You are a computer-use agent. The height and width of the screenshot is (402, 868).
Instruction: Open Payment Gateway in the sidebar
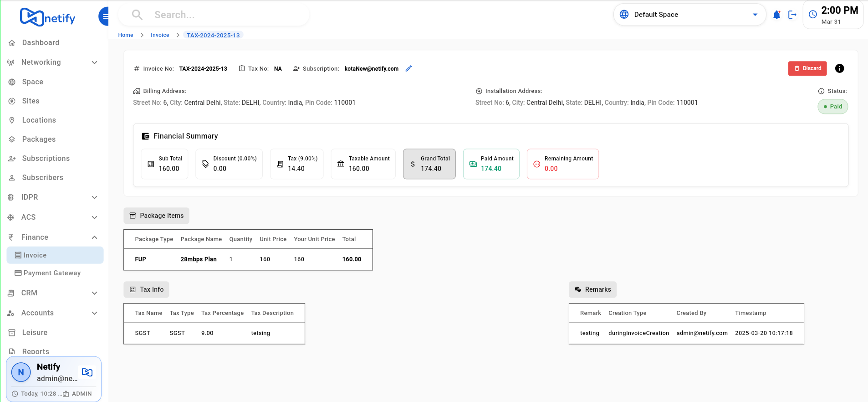click(52, 273)
